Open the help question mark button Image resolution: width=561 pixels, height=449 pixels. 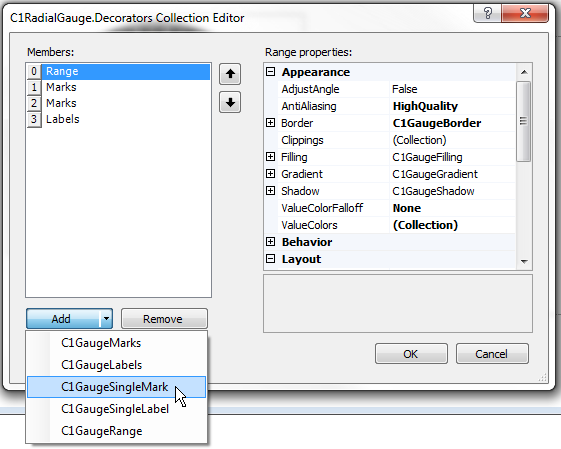(488, 14)
